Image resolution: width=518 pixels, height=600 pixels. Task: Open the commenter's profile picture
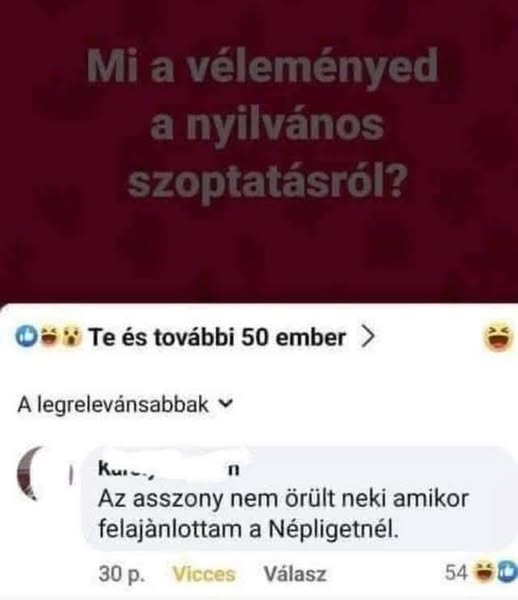point(33,474)
